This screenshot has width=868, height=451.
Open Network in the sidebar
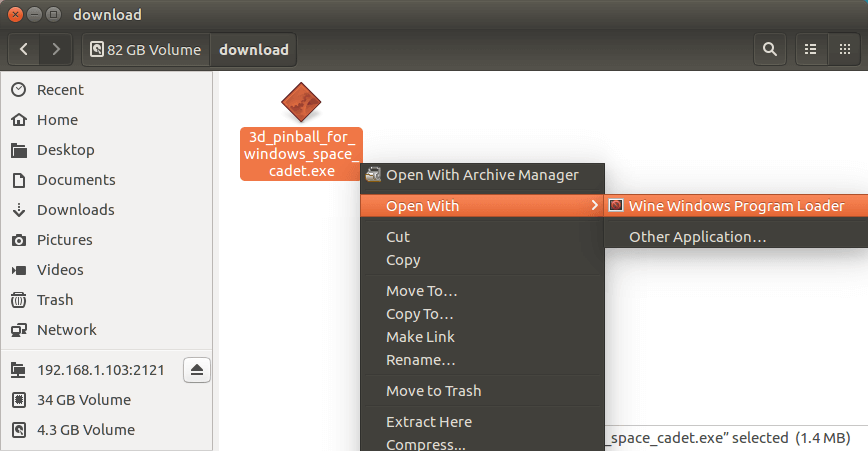coord(66,330)
